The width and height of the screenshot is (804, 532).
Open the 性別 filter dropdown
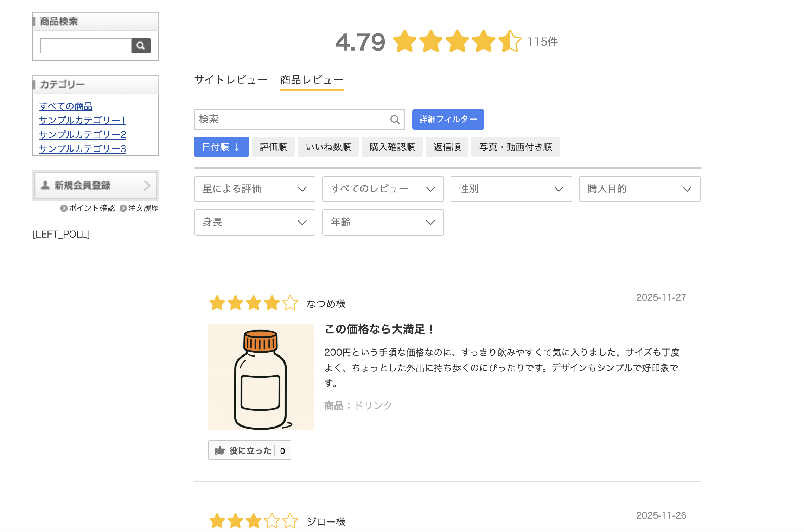pyautogui.click(x=511, y=189)
